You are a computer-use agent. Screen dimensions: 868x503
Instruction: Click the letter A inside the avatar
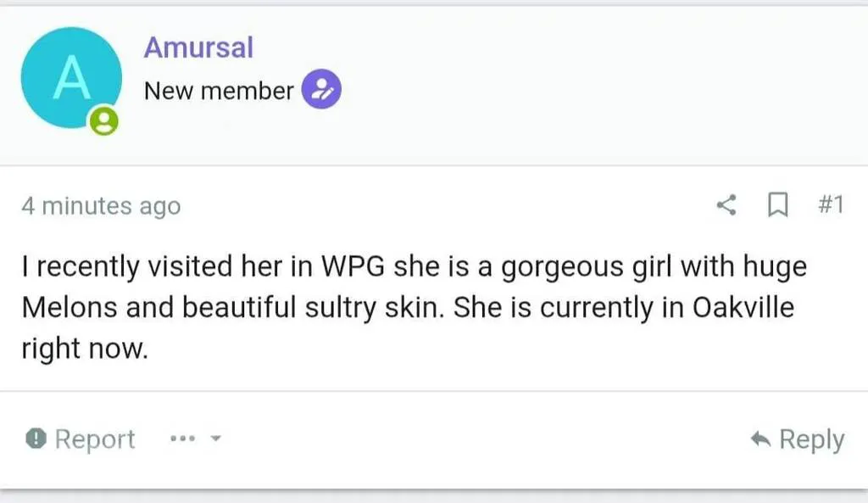(x=71, y=79)
